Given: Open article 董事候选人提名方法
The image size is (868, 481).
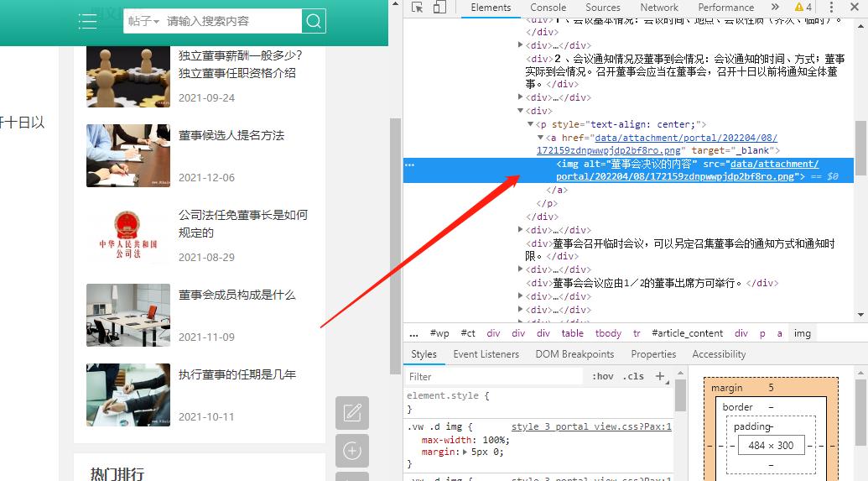Looking at the screenshot, I should pos(231,135).
